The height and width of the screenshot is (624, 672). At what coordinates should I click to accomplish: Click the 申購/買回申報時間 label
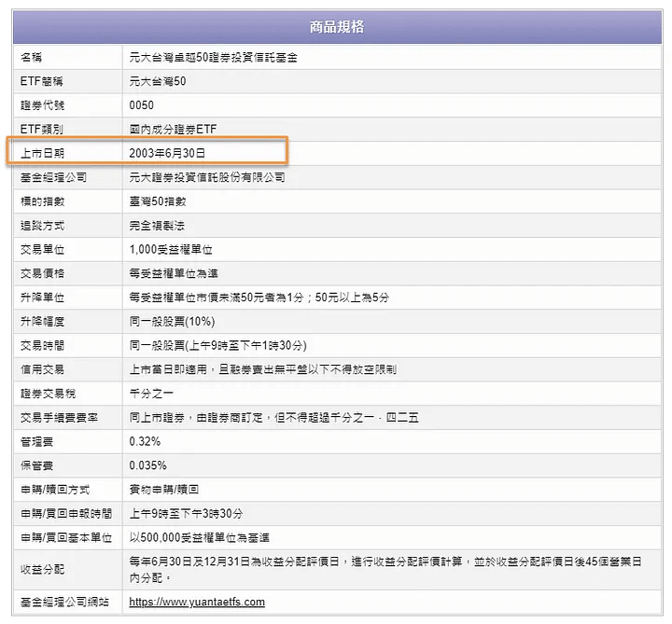(x=66, y=513)
